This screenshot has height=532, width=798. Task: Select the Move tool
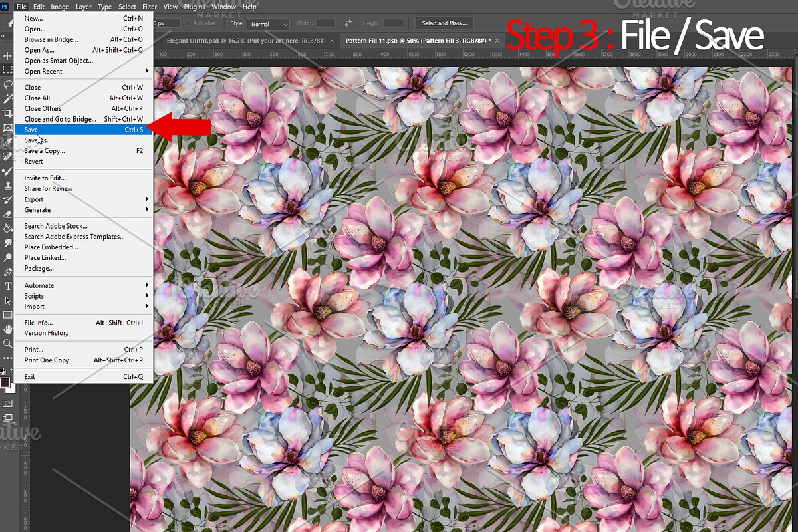(x=8, y=56)
